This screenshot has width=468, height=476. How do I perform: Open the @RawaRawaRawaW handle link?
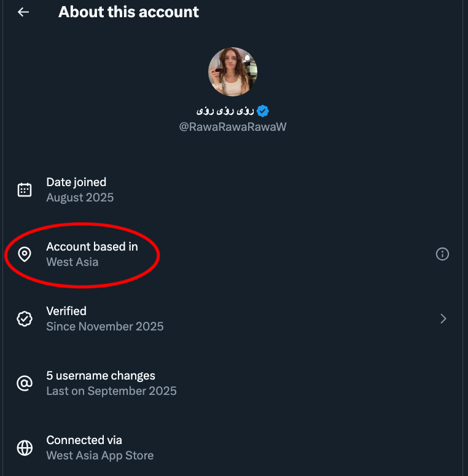point(233,127)
